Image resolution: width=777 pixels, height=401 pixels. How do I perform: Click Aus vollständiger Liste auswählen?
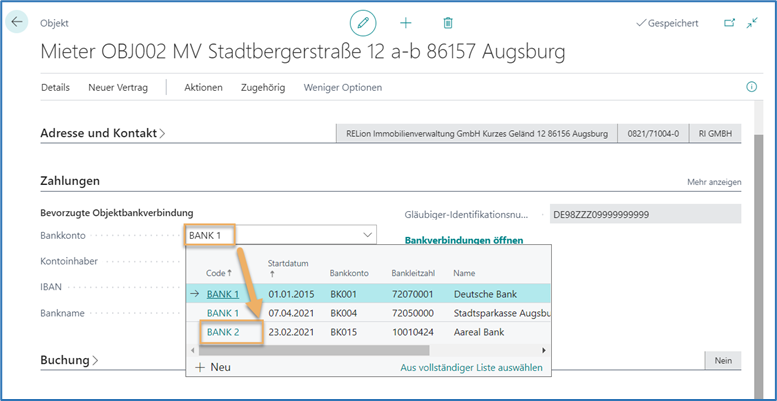471,368
